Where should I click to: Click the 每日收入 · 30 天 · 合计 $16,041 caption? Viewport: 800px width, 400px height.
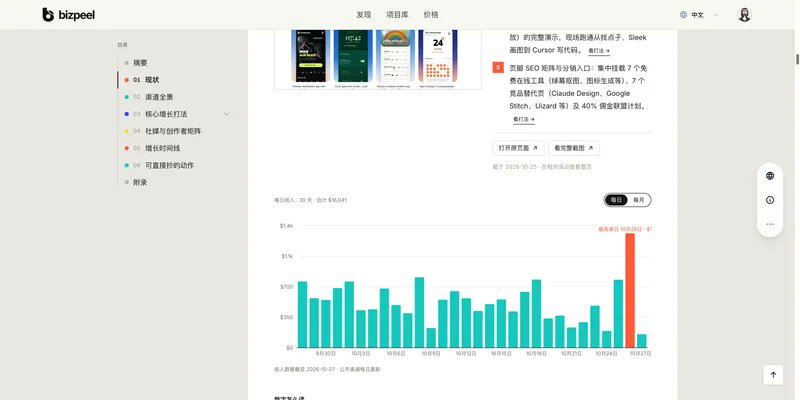[x=310, y=200]
